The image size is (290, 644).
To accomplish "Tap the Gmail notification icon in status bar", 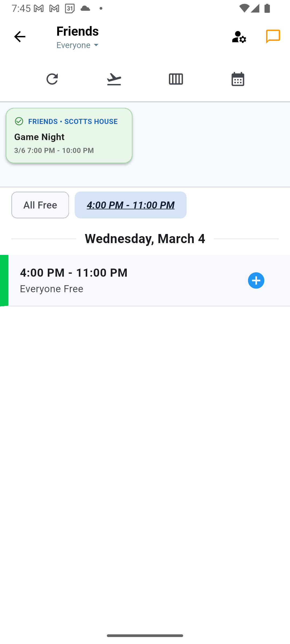I will pos(39,9).
